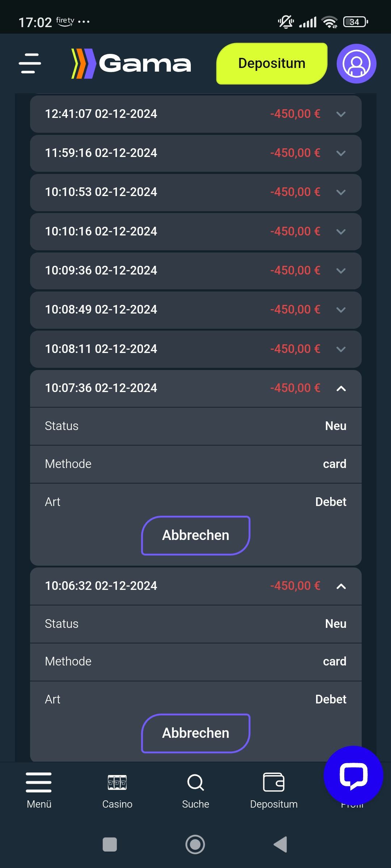Image resolution: width=391 pixels, height=868 pixels.
Task: Cancel the 10:06:32 withdrawal with Abbrechen
Action: click(195, 733)
